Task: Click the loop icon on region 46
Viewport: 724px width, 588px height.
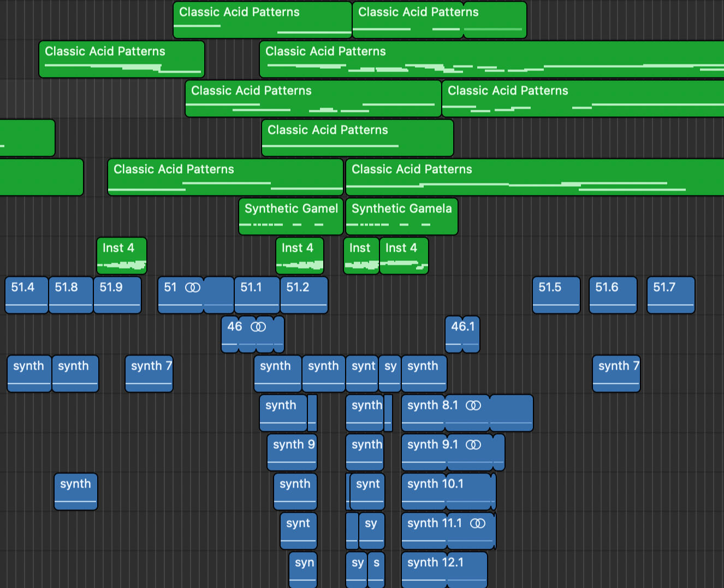Action: pyautogui.click(x=258, y=326)
